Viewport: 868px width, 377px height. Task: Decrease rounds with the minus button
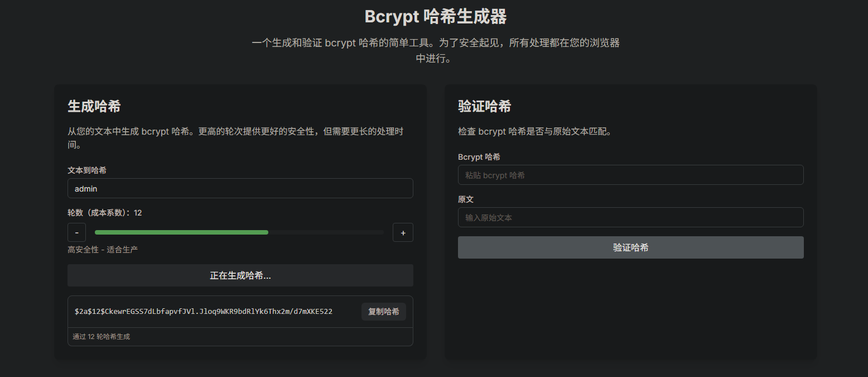point(76,232)
